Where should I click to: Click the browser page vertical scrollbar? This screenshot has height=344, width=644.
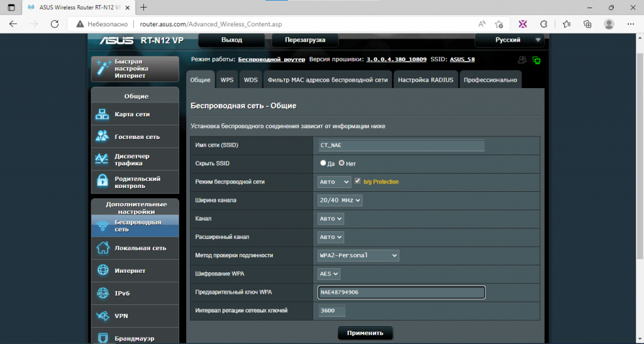tap(640, 156)
